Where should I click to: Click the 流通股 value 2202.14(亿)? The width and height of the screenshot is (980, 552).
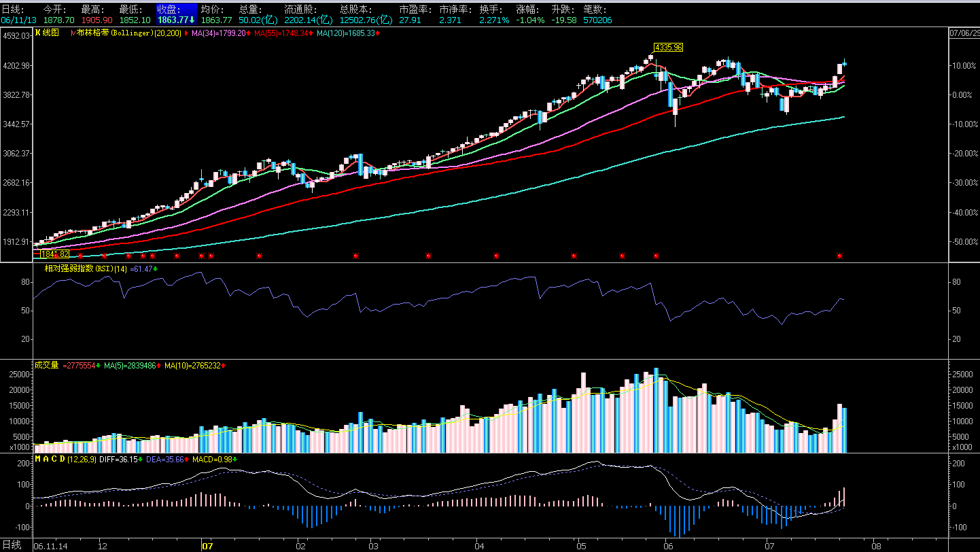click(x=309, y=20)
